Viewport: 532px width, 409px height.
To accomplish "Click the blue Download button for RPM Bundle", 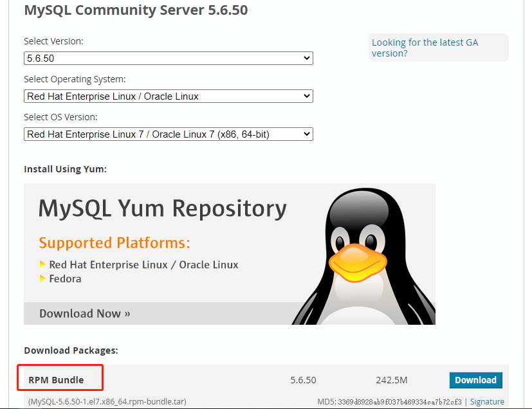I will [475, 380].
